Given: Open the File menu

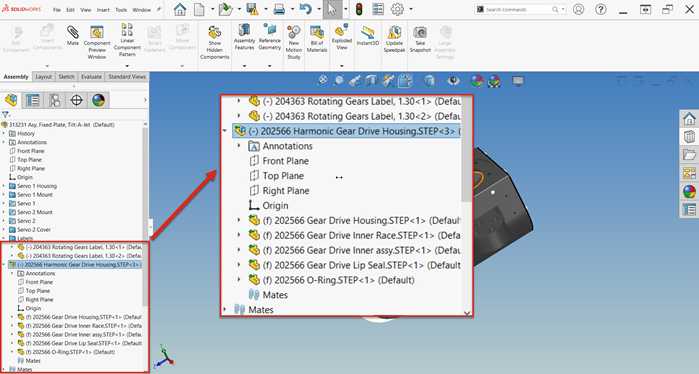Looking at the screenshot, I should pyautogui.click(x=57, y=10).
